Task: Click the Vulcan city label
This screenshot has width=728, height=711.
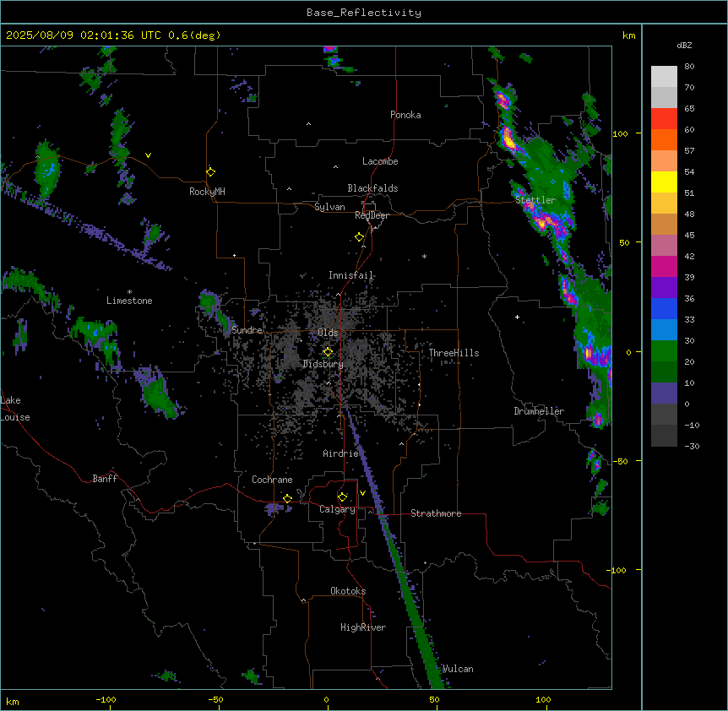Action: point(458,669)
